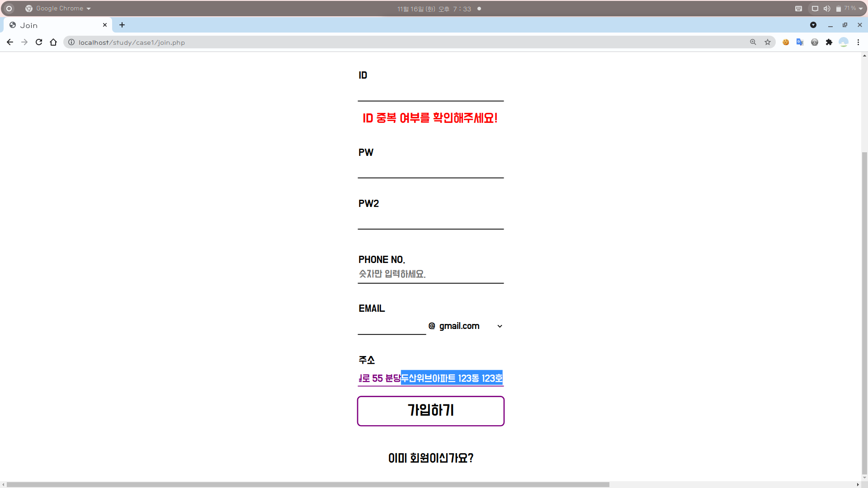
Task: Open the Google Chrome application menu
Action: 59,9
